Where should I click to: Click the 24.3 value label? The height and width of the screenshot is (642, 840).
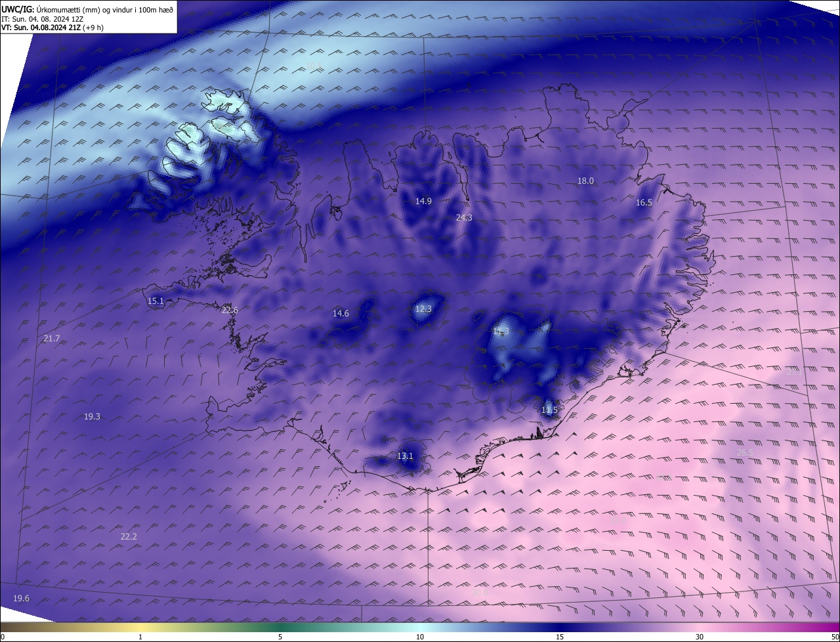tap(464, 217)
